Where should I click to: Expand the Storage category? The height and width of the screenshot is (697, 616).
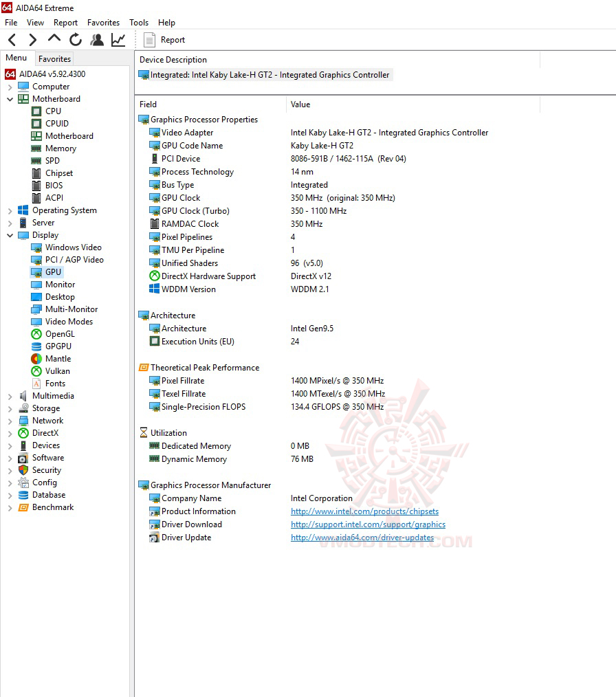[9, 408]
